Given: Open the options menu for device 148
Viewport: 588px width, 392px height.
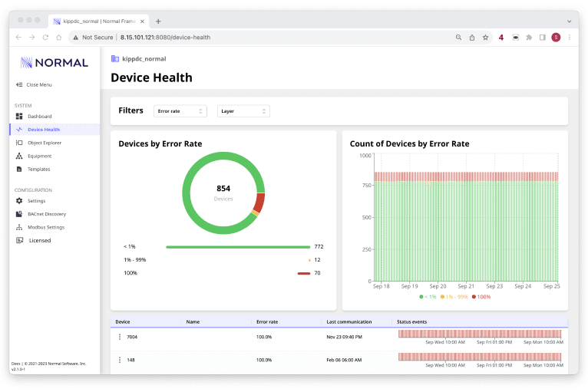Looking at the screenshot, I should pos(120,360).
